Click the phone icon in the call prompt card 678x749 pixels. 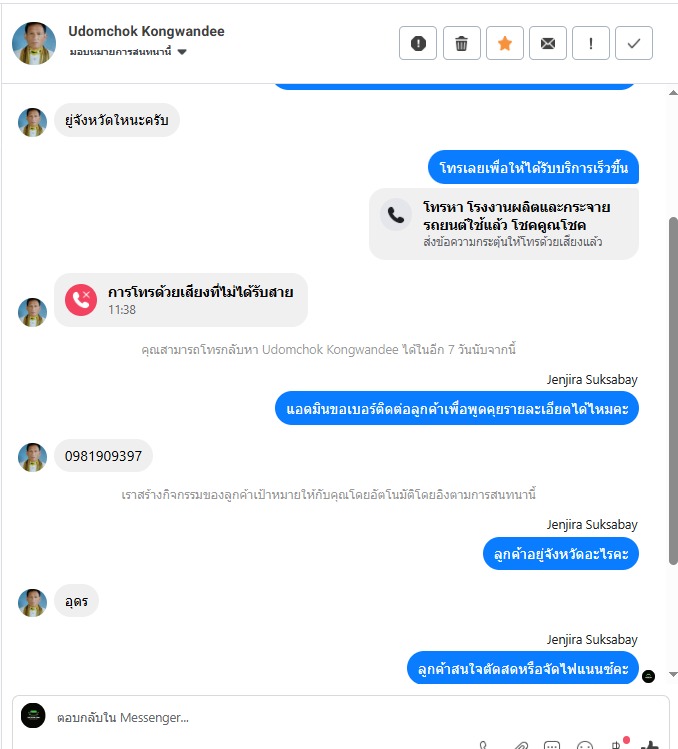tap(396, 215)
